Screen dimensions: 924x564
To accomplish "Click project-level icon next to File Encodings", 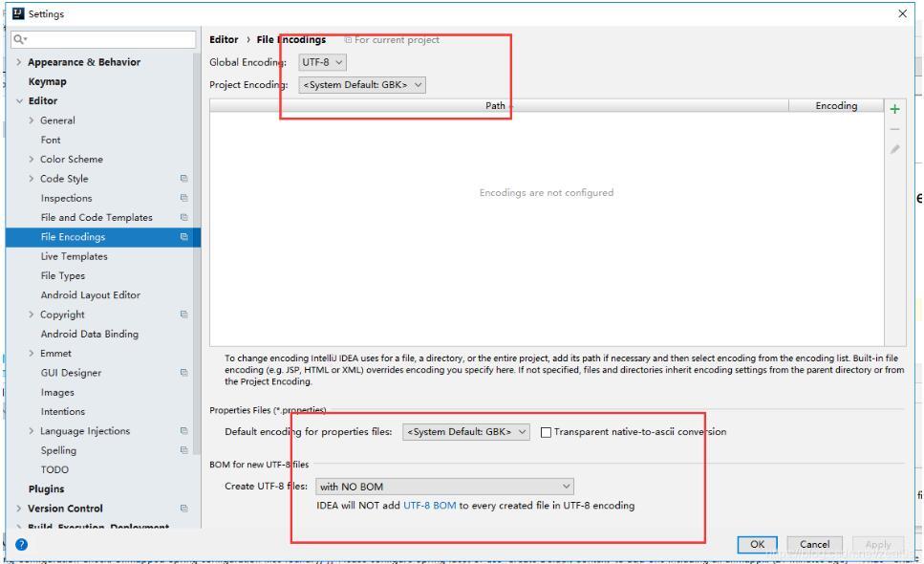I will pos(184,237).
